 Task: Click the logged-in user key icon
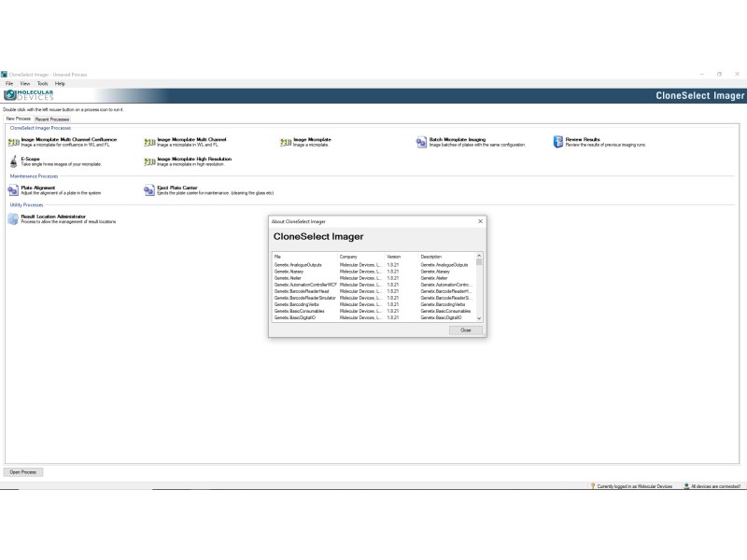(x=593, y=486)
